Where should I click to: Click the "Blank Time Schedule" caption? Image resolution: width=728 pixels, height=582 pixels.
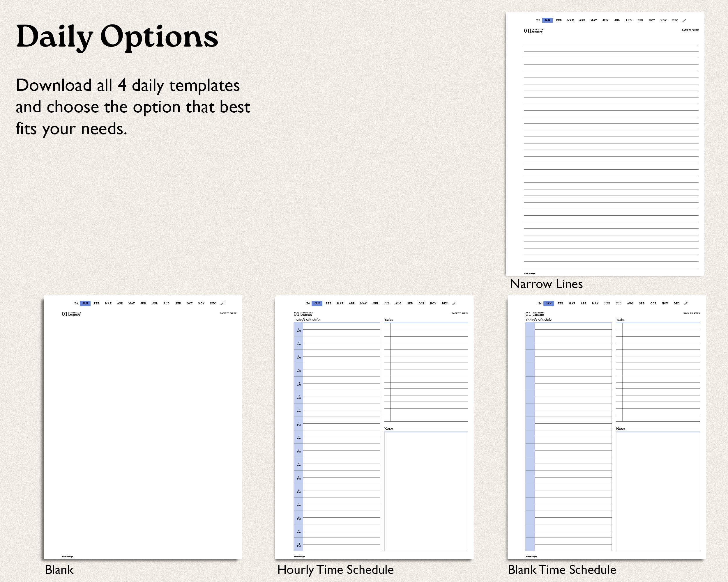tap(562, 570)
